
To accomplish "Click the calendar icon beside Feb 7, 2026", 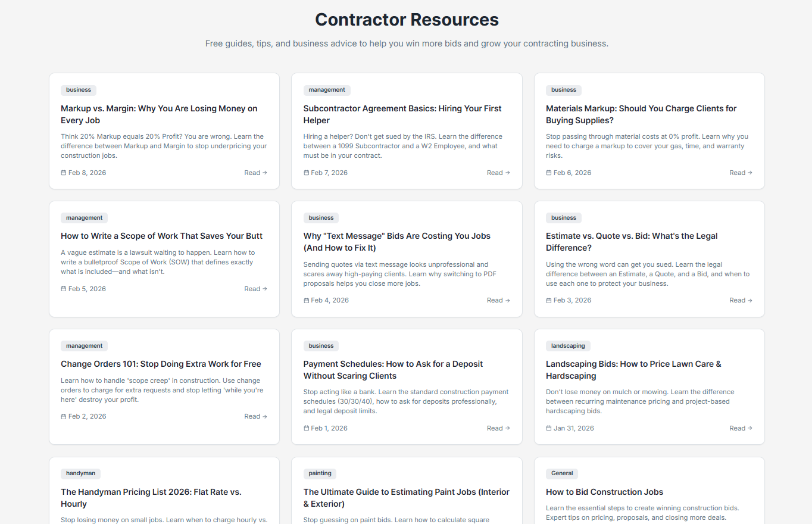I will 305,173.
